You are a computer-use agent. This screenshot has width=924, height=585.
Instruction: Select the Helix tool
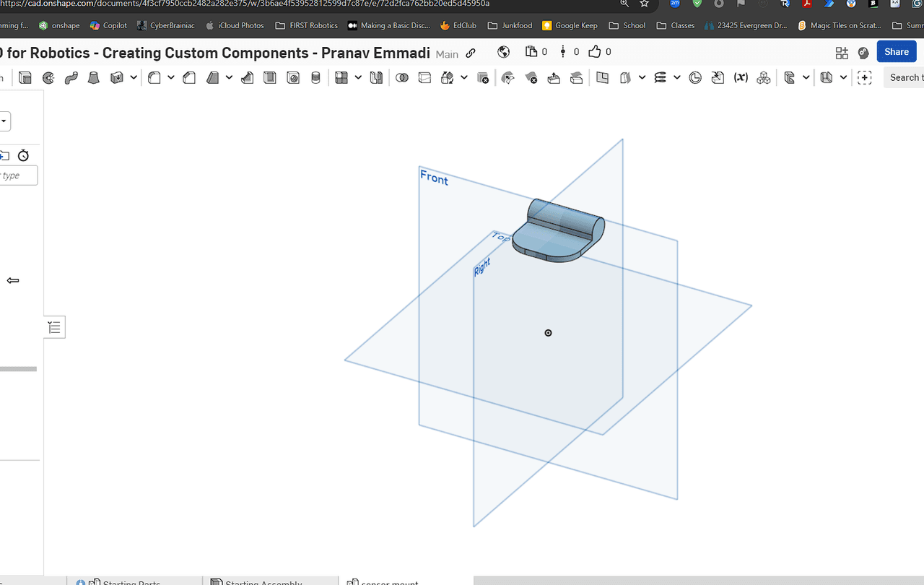tap(660, 78)
